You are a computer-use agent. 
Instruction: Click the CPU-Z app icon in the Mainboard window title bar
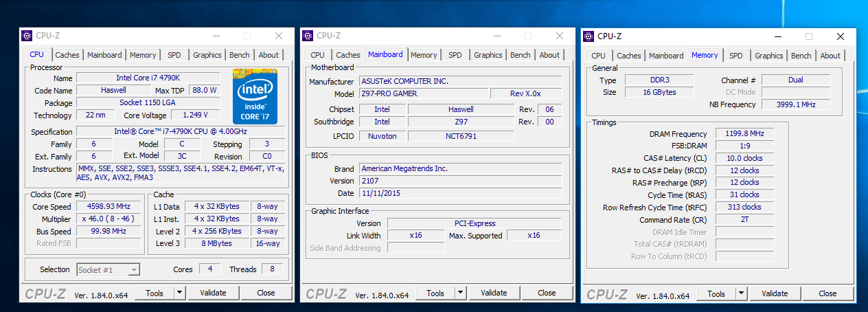point(308,36)
